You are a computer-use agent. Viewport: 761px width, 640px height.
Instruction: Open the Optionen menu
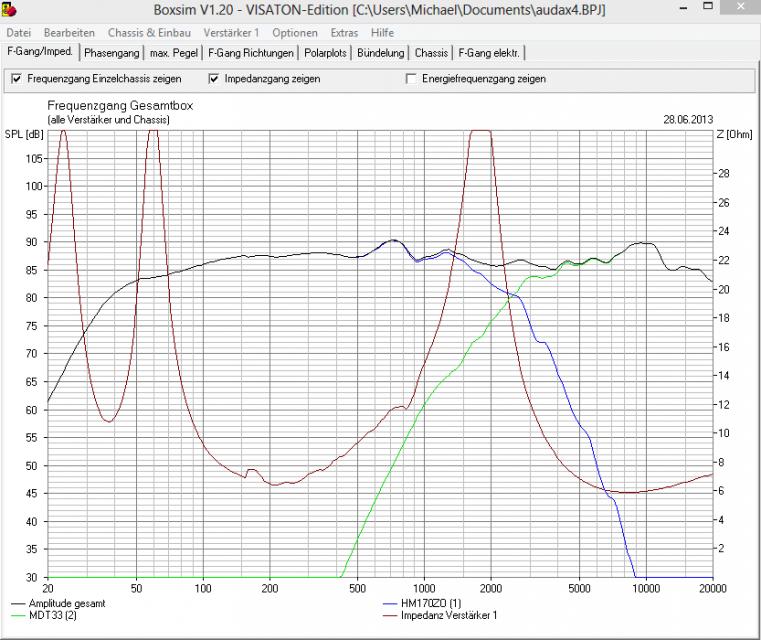click(295, 33)
